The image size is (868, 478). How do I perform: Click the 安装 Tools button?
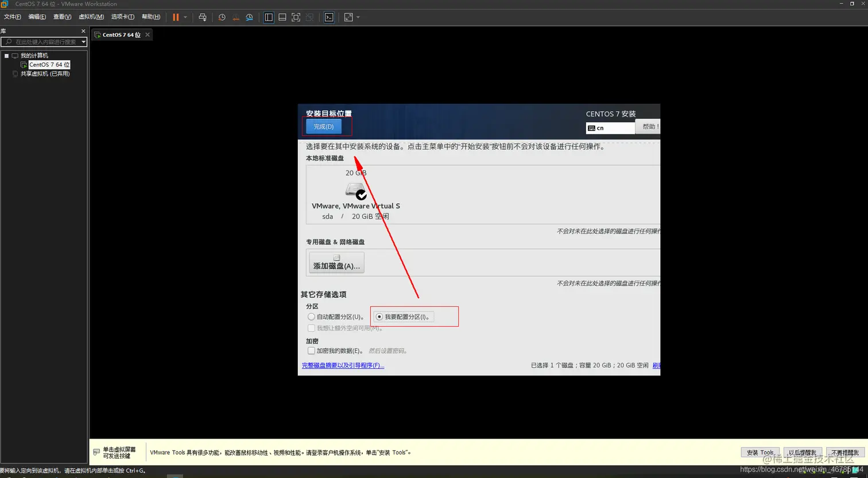pyautogui.click(x=761, y=453)
